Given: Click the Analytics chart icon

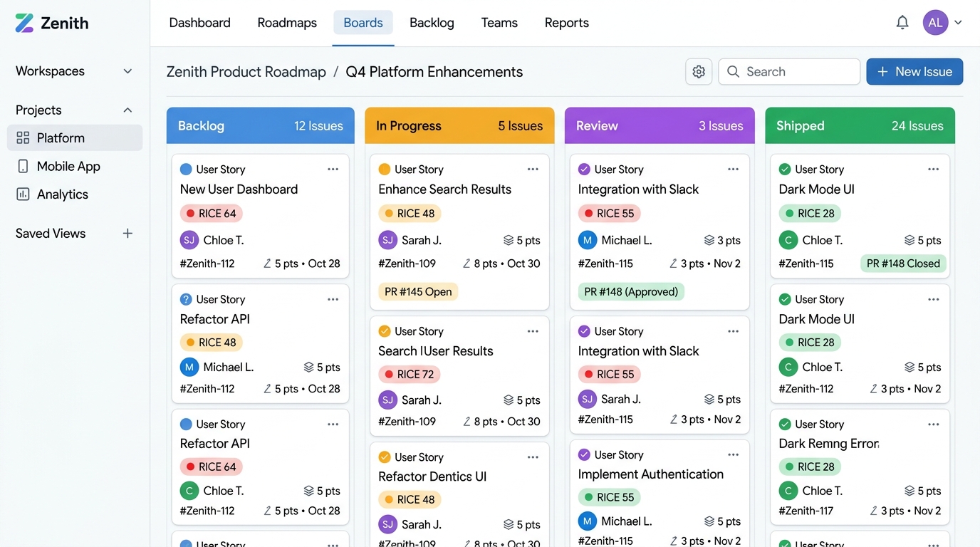Looking at the screenshot, I should (x=23, y=194).
